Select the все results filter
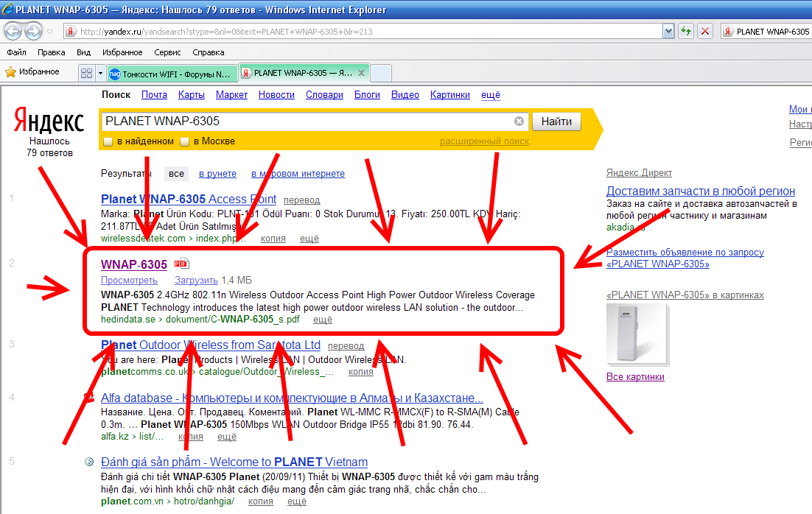812x514 pixels. tap(176, 174)
